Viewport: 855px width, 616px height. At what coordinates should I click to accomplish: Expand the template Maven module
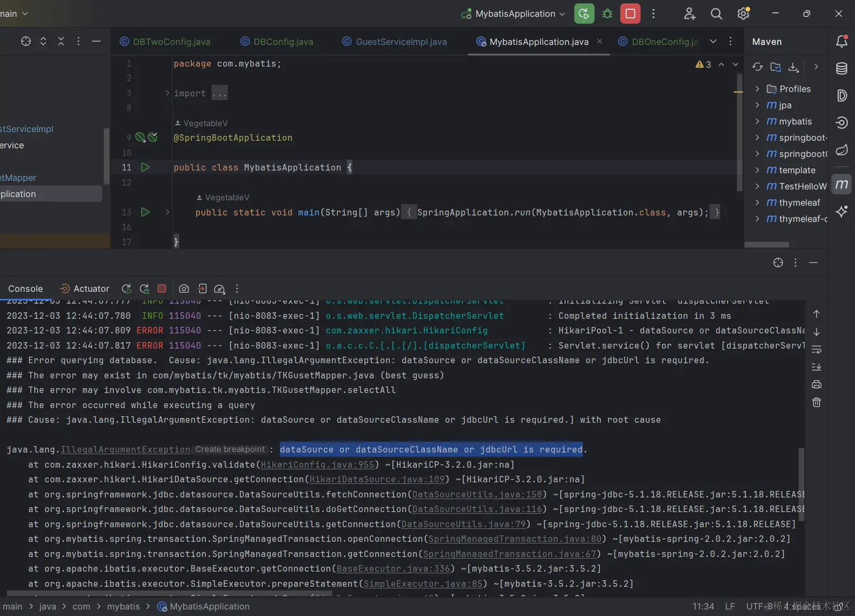(x=757, y=170)
